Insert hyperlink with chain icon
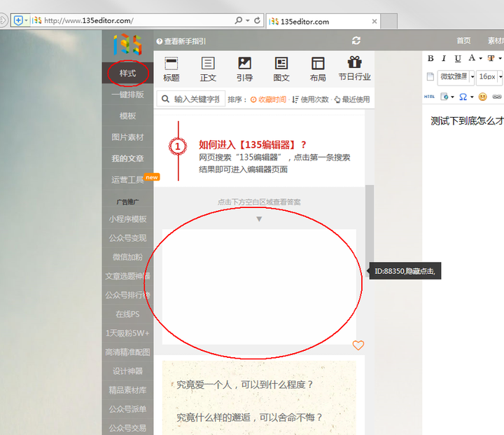The width and height of the screenshot is (504, 435). (x=497, y=97)
